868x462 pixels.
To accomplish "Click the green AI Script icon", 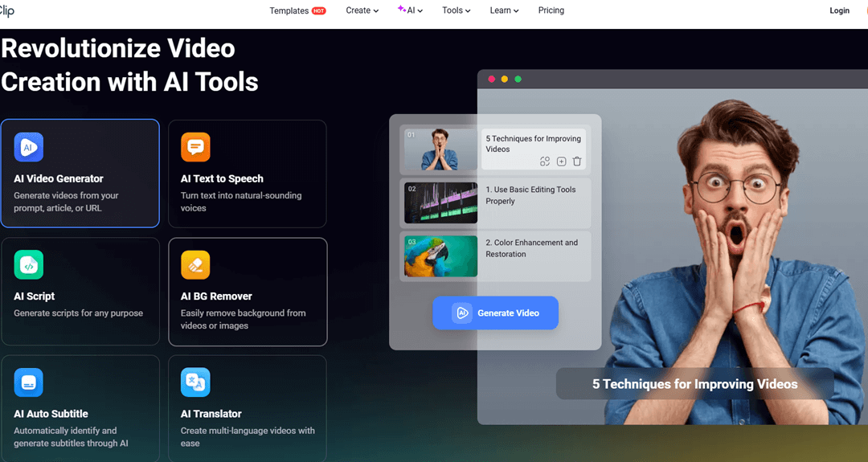I will tap(29, 264).
